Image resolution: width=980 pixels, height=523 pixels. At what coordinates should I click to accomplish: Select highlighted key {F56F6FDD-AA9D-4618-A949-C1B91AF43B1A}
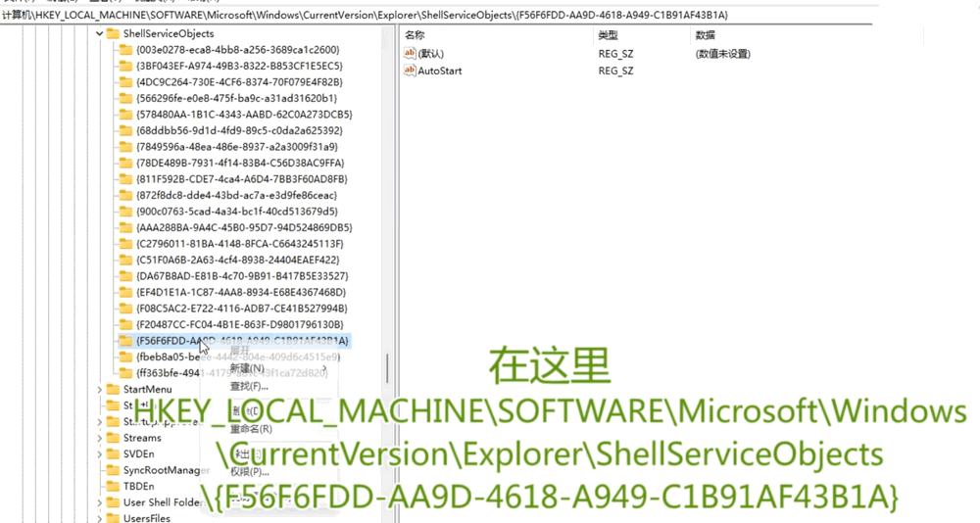(x=242, y=341)
